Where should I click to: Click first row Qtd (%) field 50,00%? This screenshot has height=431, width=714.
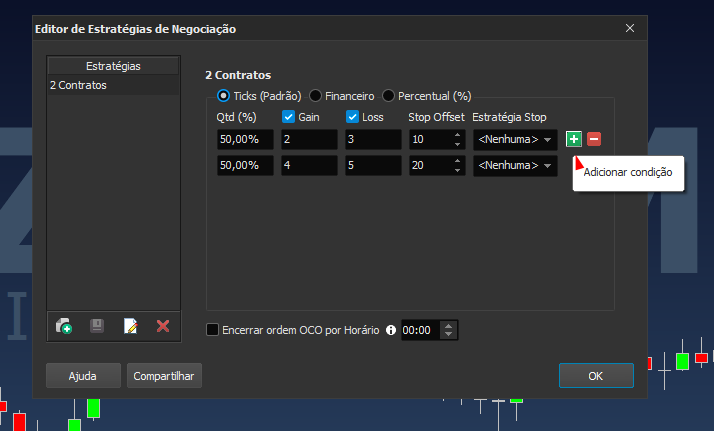[x=245, y=139]
